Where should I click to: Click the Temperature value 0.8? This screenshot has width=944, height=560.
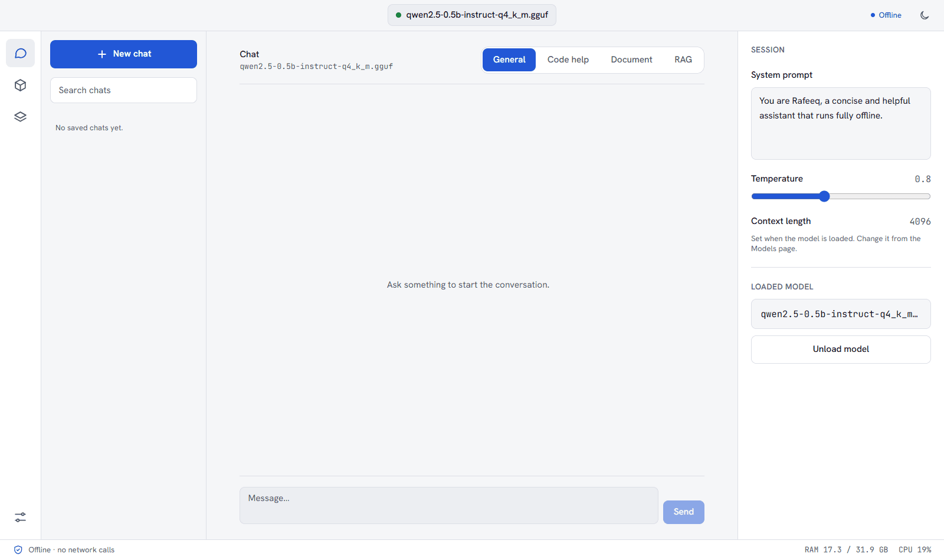(923, 179)
